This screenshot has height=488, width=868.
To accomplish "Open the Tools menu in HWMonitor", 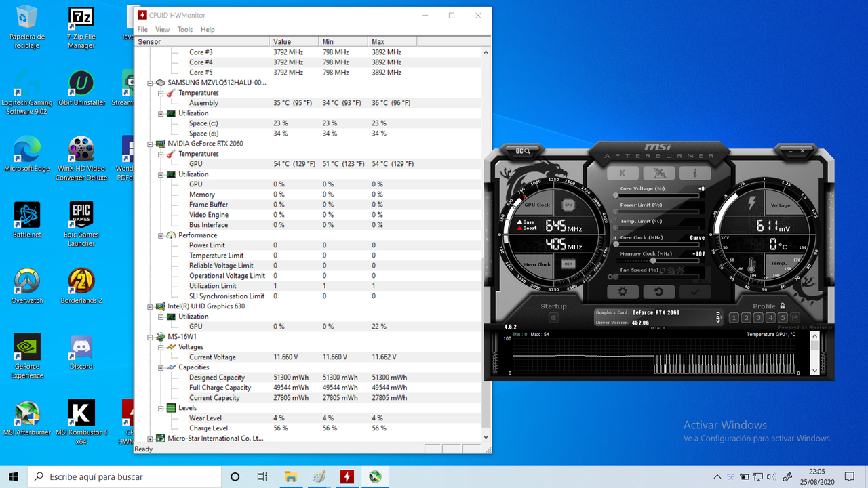I will (x=185, y=29).
